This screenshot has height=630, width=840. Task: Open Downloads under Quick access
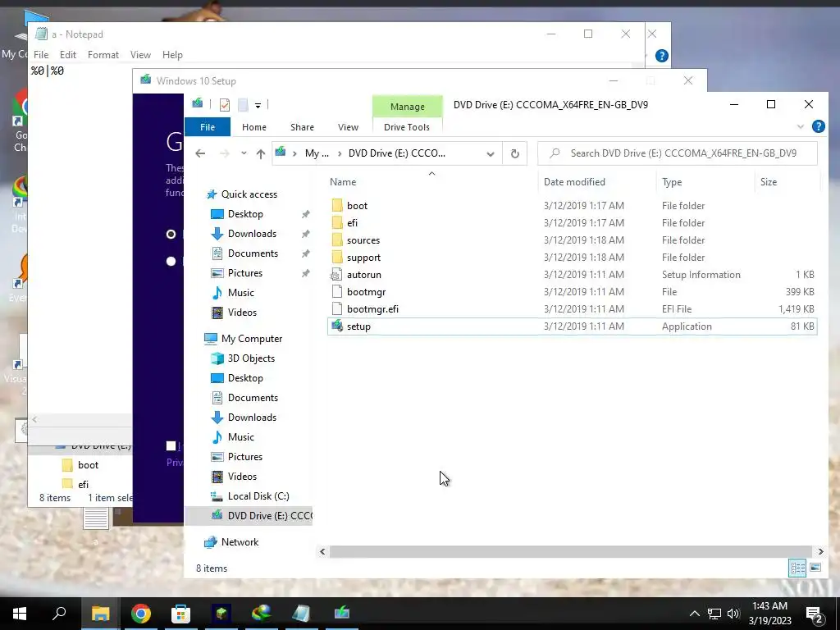(252, 234)
